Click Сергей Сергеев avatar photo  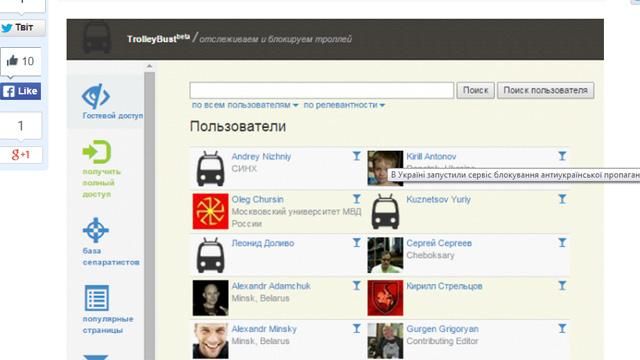click(x=385, y=255)
